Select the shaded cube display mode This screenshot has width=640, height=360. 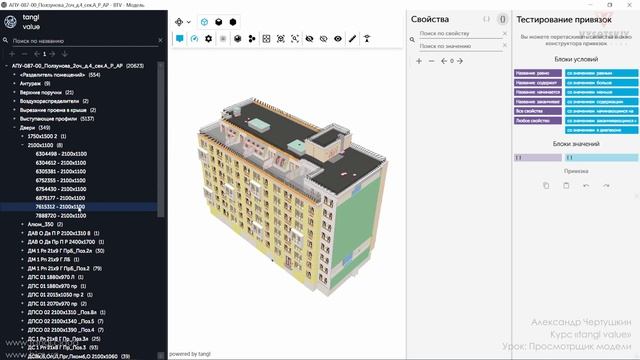(x=219, y=22)
